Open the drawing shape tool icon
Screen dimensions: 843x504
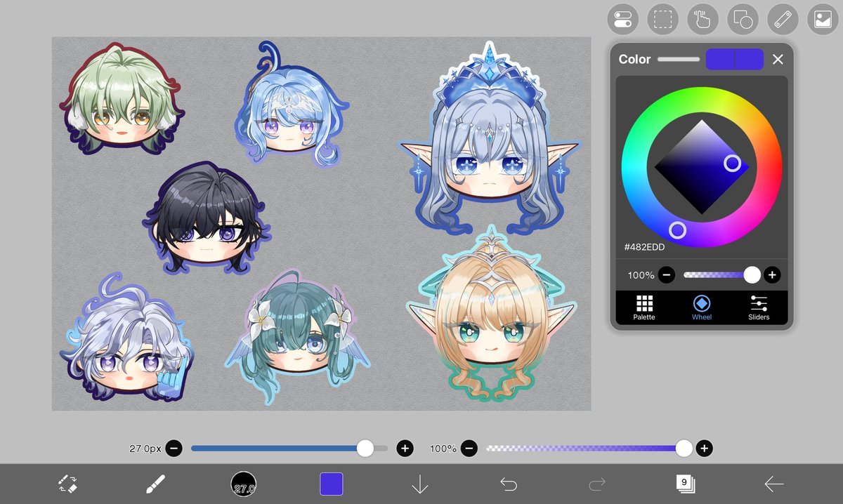(743, 19)
